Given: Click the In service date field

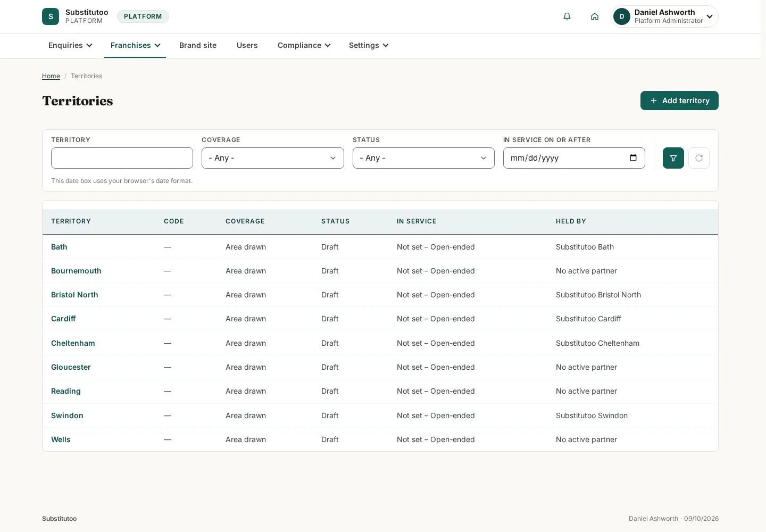Looking at the screenshot, I should pyautogui.click(x=574, y=158).
